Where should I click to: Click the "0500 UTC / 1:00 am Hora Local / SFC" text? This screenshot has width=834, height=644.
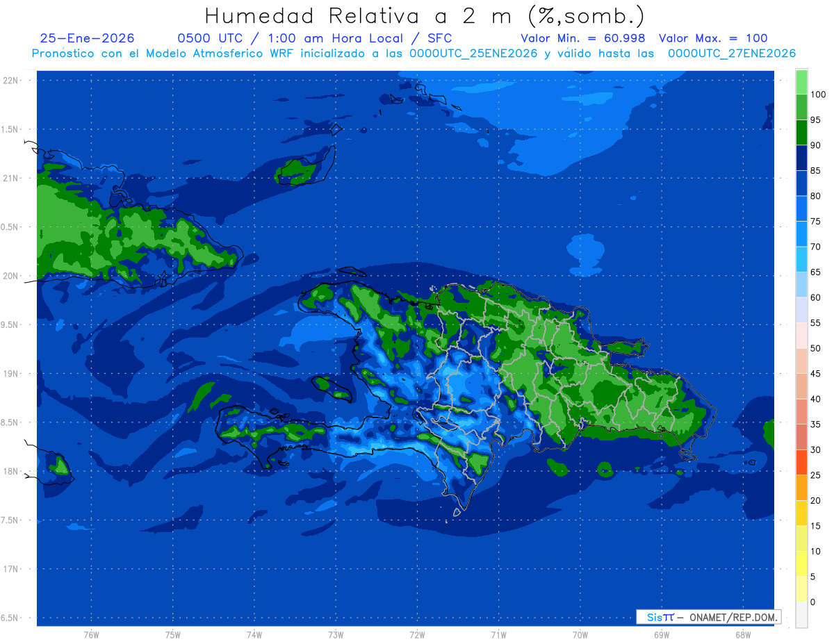pos(315,38)
